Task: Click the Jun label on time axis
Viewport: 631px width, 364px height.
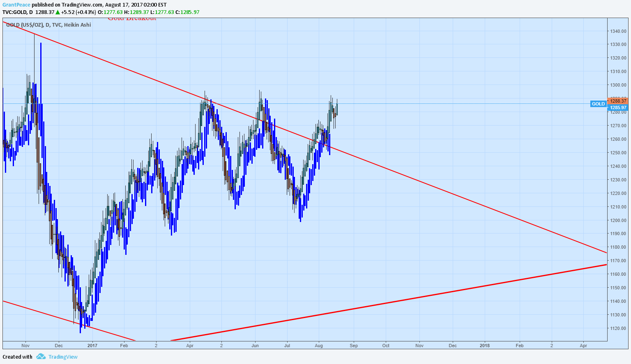Action: pos(255,346)
